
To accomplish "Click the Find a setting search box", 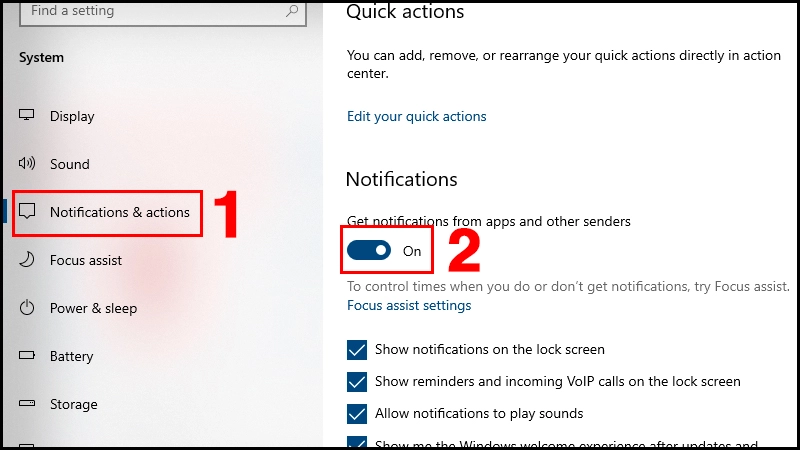I will (163, 12).
